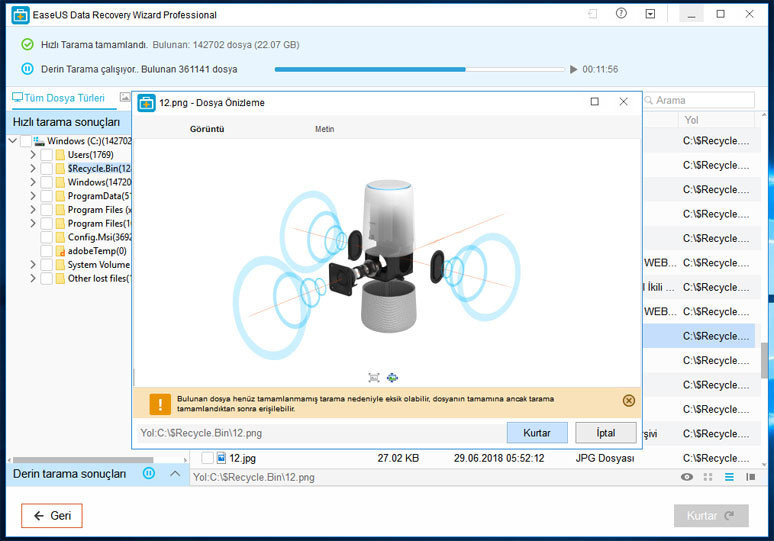Go back with the Geri button
This screenshot has width=774, height=541.
(52, 516)
